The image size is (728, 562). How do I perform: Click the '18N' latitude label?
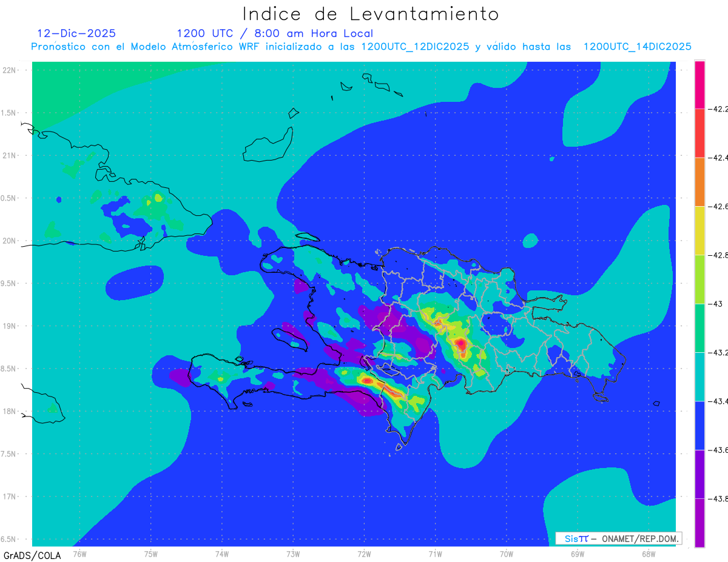tap(10, 411)
